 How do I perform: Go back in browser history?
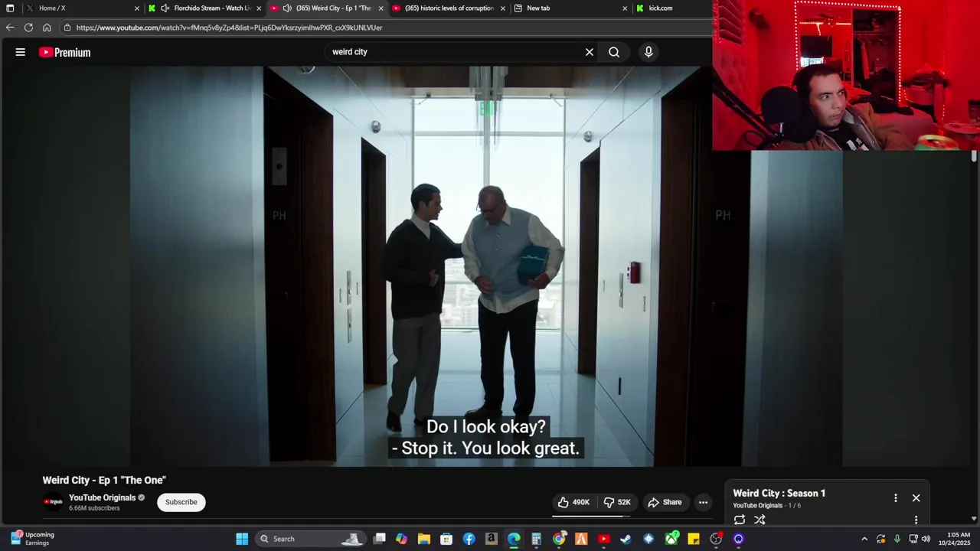click(10, 28)
